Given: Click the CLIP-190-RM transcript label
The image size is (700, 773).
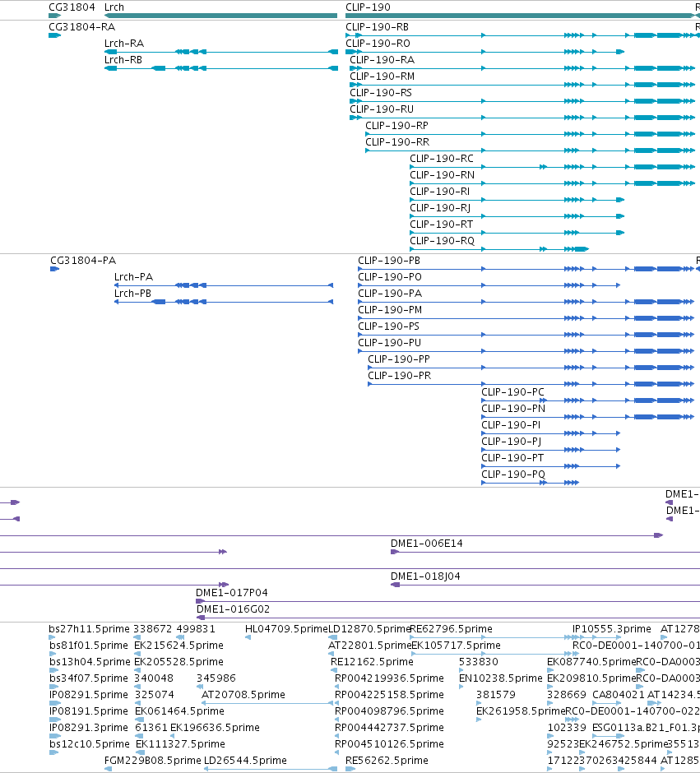Looking at the screenshot, I should pyautogui.click(x=382, y=76).
